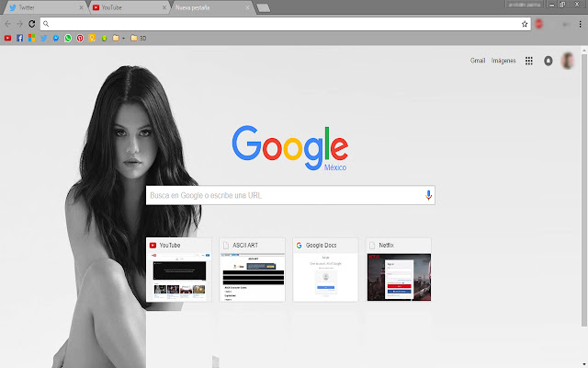This screenshot has width=588, height=368.
Task: Switch to the YouTube tab
Action: point(128,7)
